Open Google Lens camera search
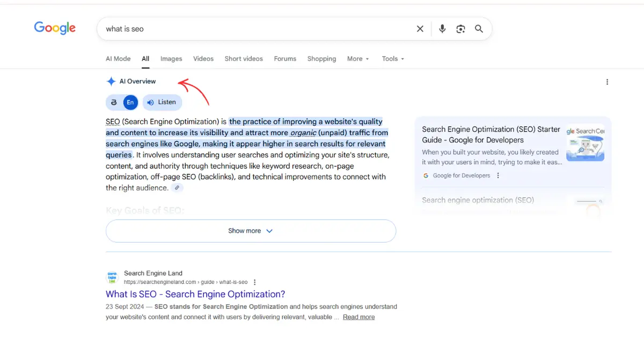Viewport: 644px width, 337px height. pyautogui.click(x=460, y=29)
